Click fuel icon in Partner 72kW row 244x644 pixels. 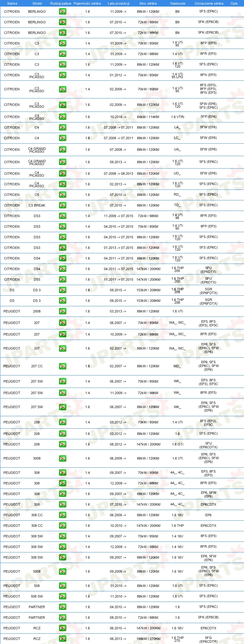(62, 618)
